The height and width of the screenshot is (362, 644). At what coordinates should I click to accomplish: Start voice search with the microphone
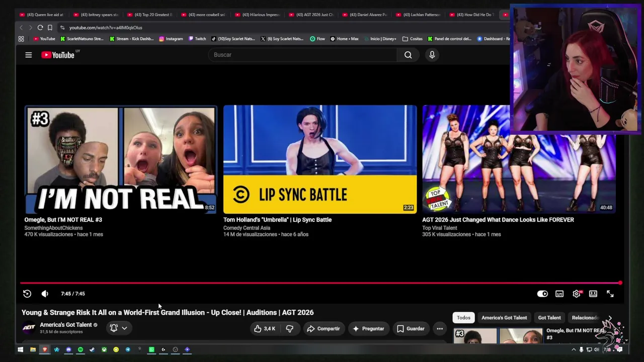pos(432,55)
